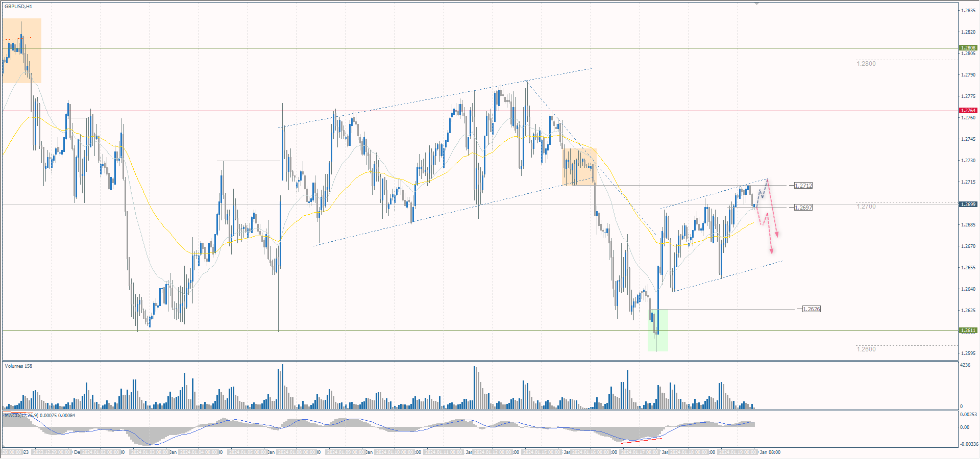Select the red 1.2764 price tag
The image size is (980, 459).
pyautogui.click(x=968, y=111)
